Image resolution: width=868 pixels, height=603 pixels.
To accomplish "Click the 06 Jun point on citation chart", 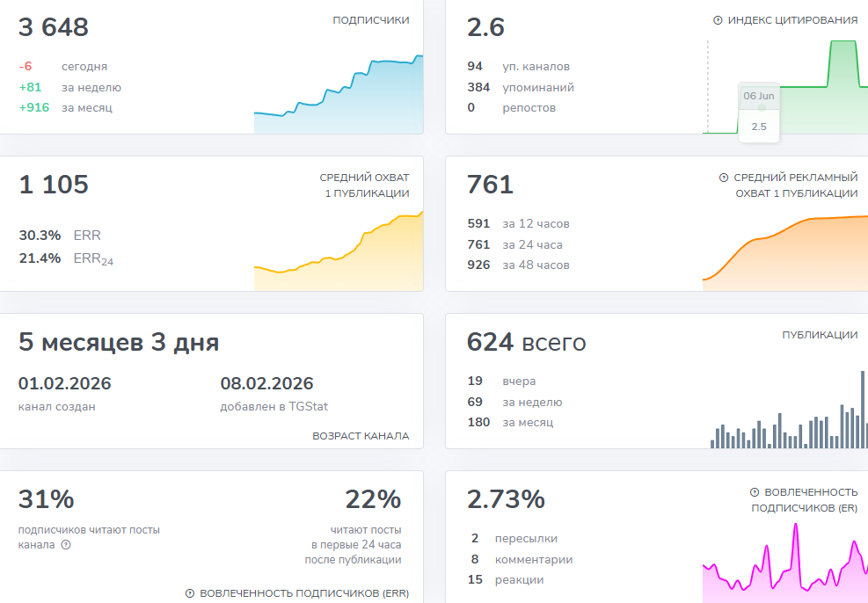I will [x=762, y=108].
